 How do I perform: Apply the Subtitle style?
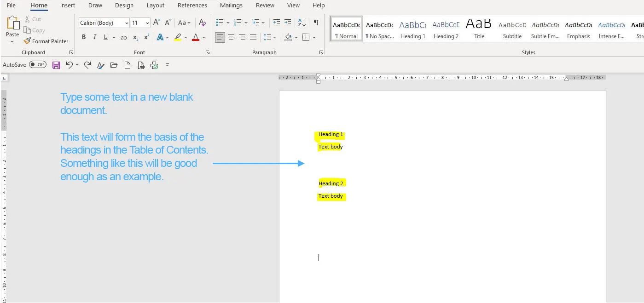click(512, 29)
